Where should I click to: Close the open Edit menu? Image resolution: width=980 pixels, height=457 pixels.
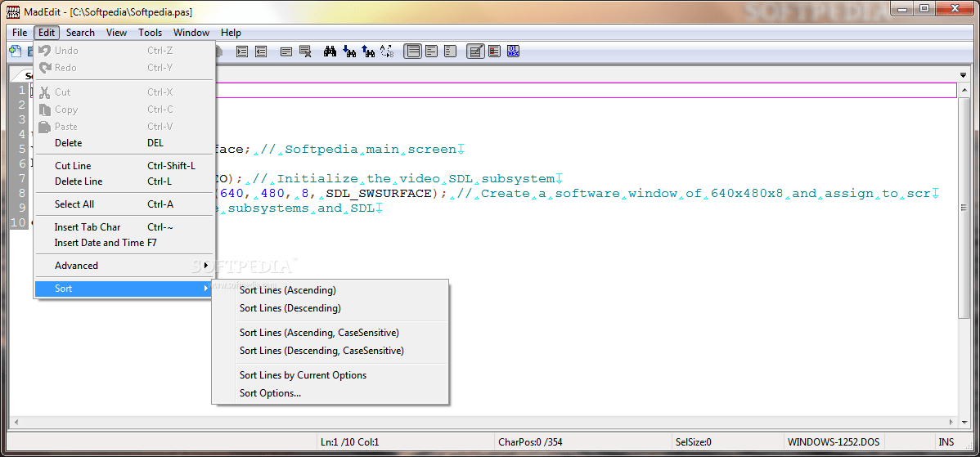click(47, 33)
